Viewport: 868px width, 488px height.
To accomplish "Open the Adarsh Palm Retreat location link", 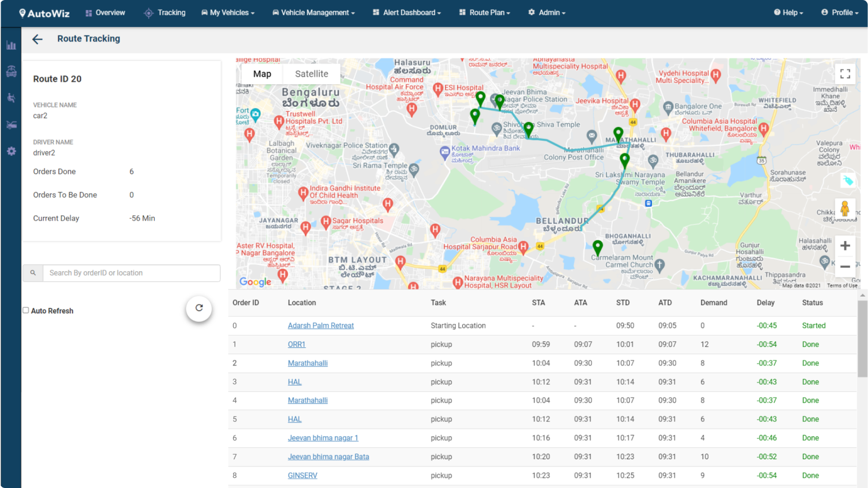I will click(x=321, y=326).
